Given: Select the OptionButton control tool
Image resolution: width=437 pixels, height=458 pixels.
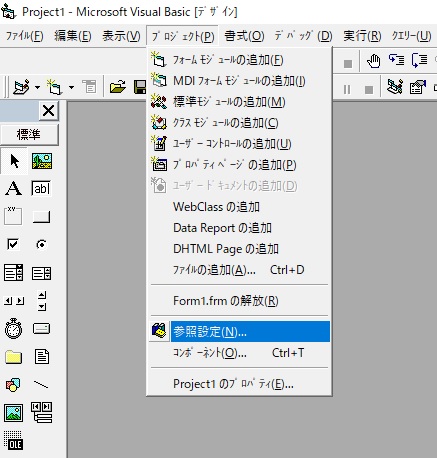Looking at the screenshot, I should click(x=42, y=245).
